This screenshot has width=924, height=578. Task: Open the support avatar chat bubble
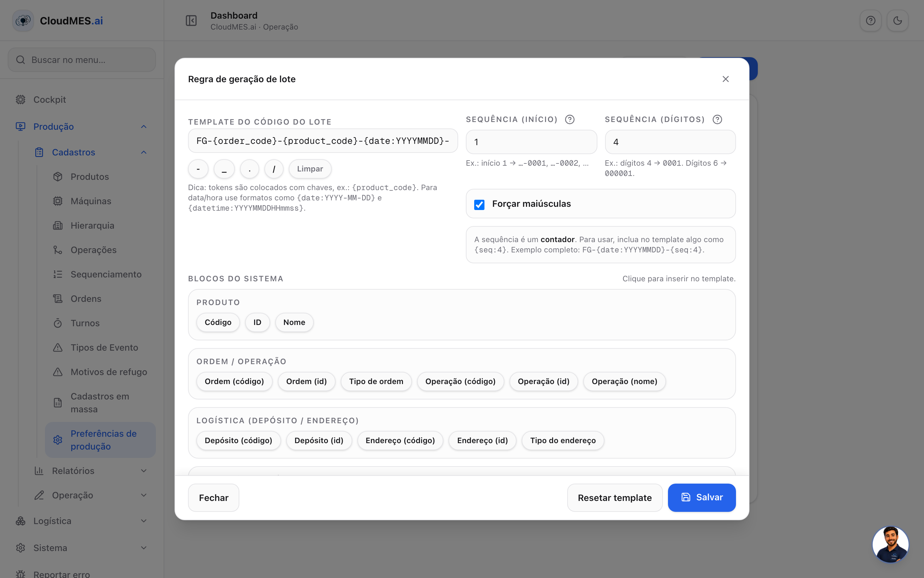coord(890,544)
